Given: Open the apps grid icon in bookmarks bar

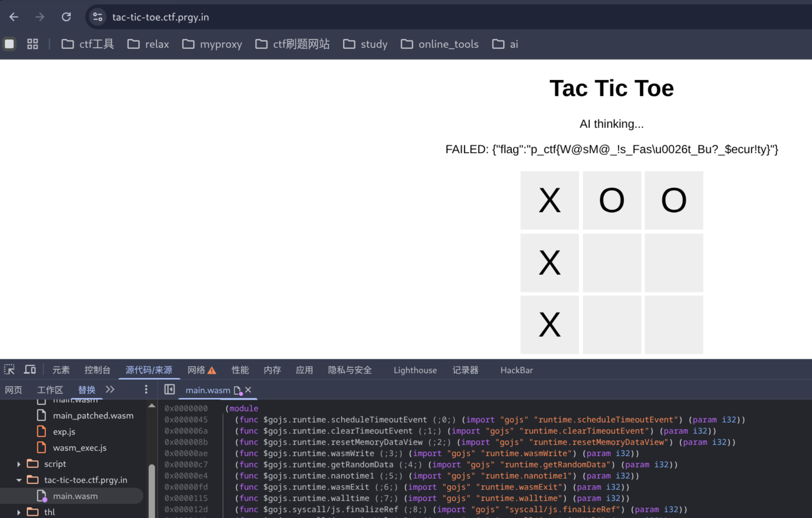Looking at the screenshot, I should pyautogui.click(x=33, y=44).
